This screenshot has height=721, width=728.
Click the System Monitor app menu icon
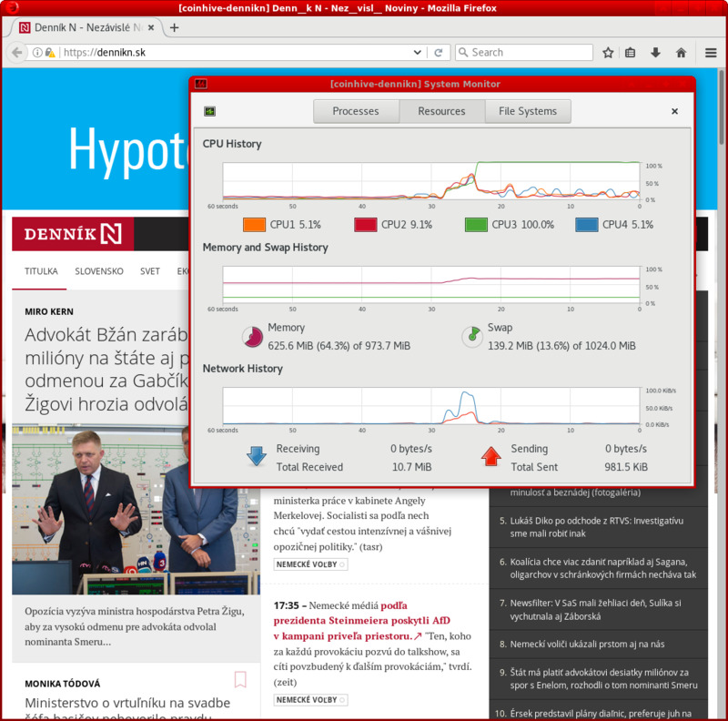click(210, 111)
